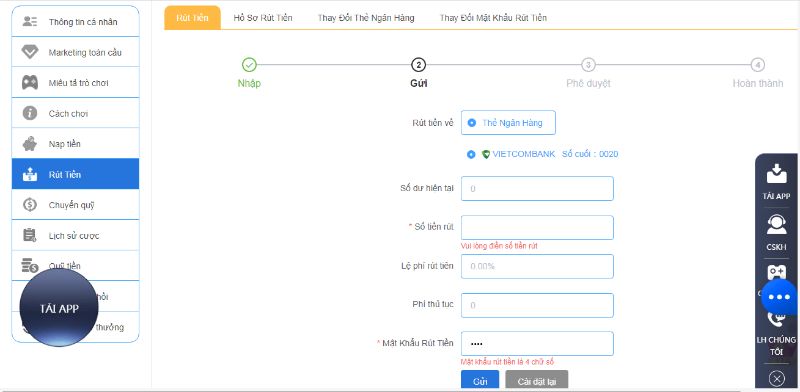Click the Vui lòng điền số tiền rút message

pos(499,246)
